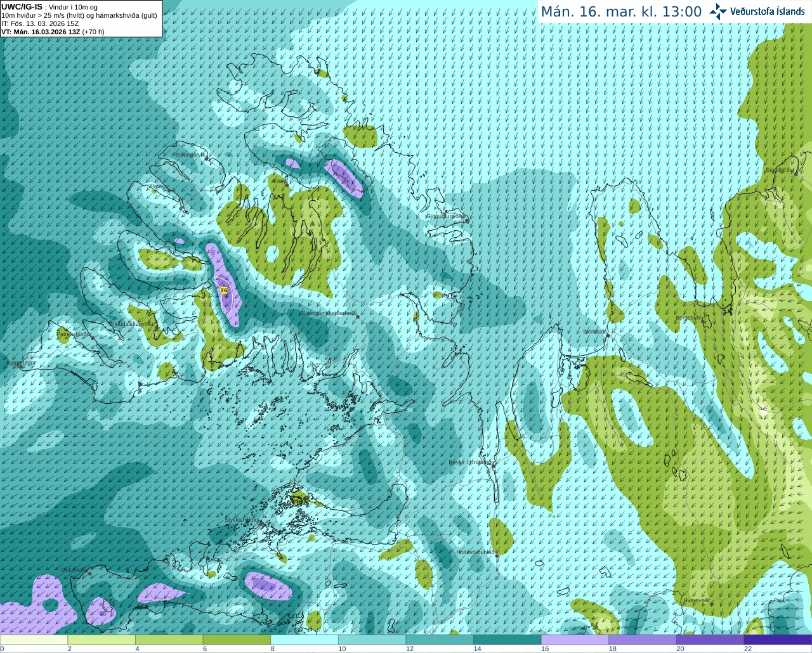Image resolution: width=812 pixels, height=653 pixels.
Task: Click legend tick value 22
Action: [x=748, y=649]
